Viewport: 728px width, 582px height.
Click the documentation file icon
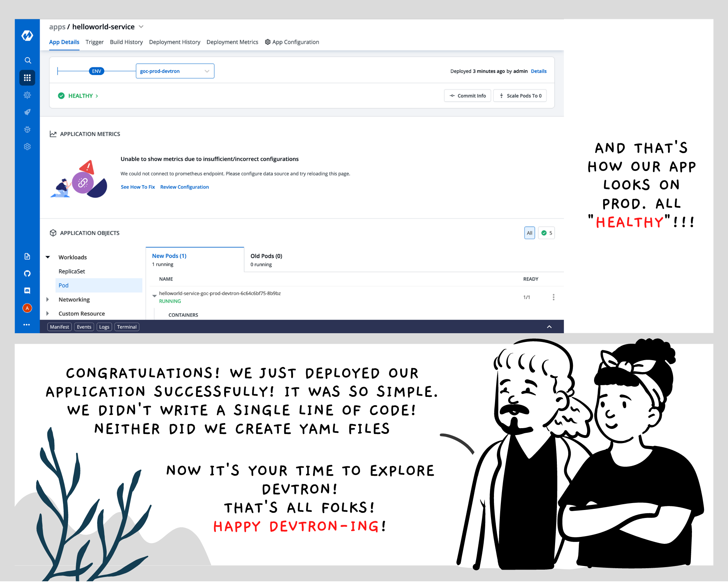(x=27, y=256)
